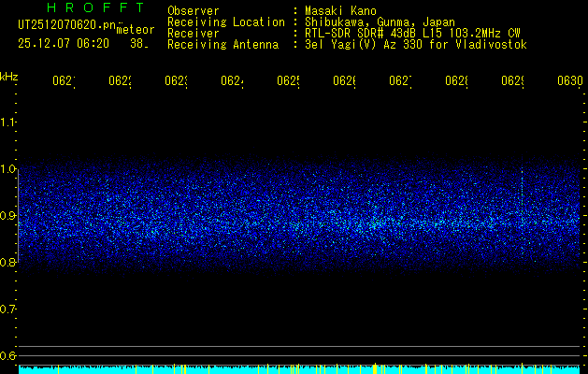Click the first time label 0621
This screenshot has width=588, height=374.
(64, 81)
